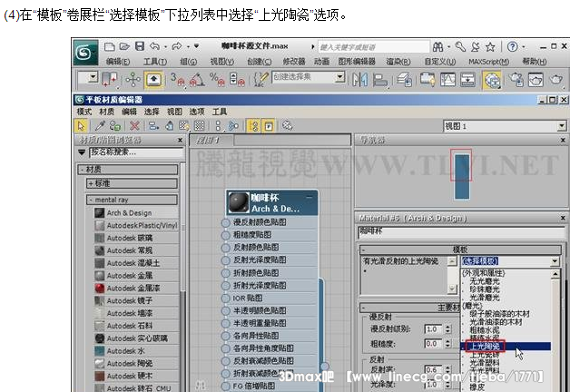Toggle the 3D Snaps icon
This screenshot has height=392, width=570.
(x=177, y=80)
